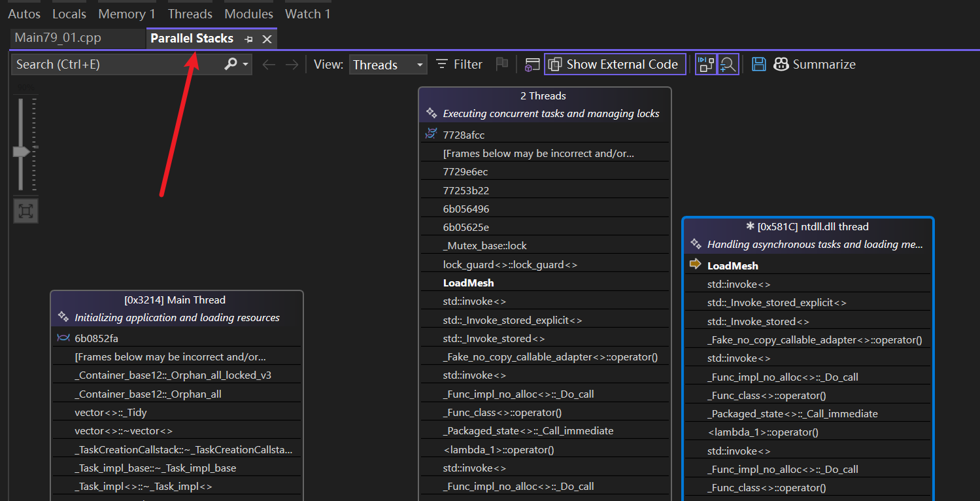Click the Toggle Method View icon

532,64
